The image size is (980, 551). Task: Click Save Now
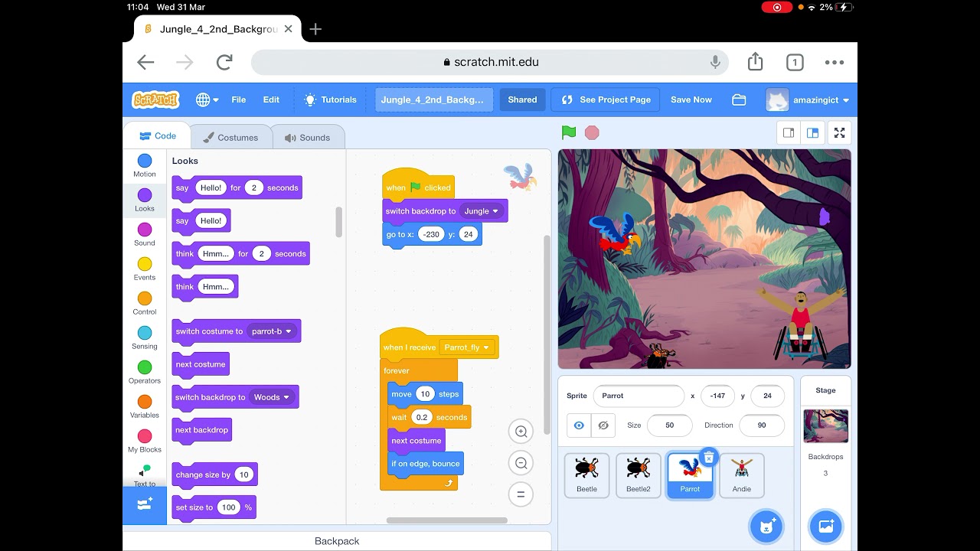click(691, 99)
